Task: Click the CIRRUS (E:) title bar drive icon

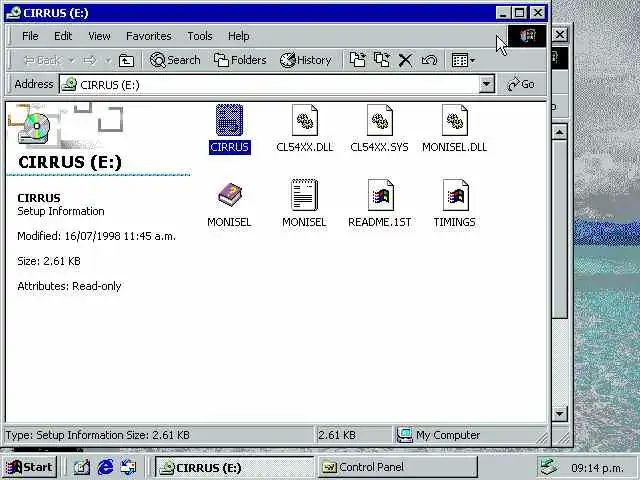Action: (x=13, y=13)
